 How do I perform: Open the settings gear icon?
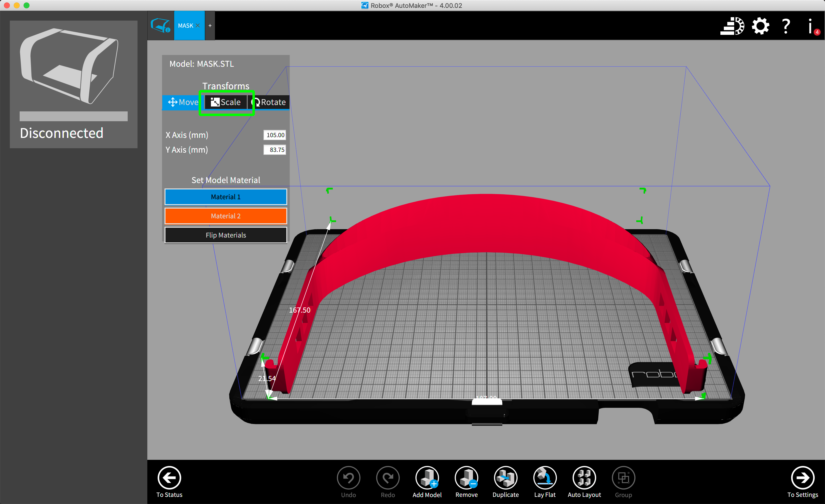pyautogui.click(x=760, y=26)
